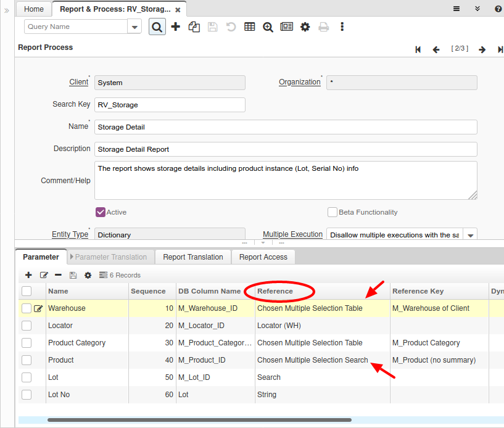Go to the previous record arrow

click(x=436, y=49)
